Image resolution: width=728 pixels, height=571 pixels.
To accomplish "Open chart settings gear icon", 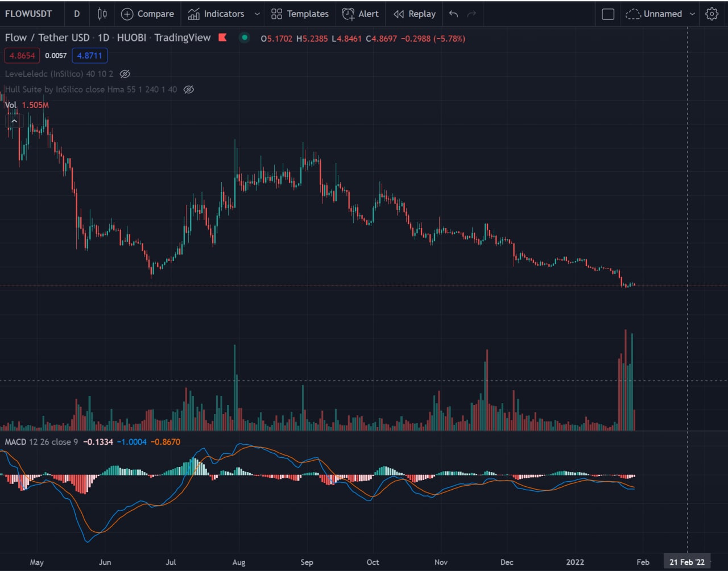I will pyautogui.click(x=712, y=14).
